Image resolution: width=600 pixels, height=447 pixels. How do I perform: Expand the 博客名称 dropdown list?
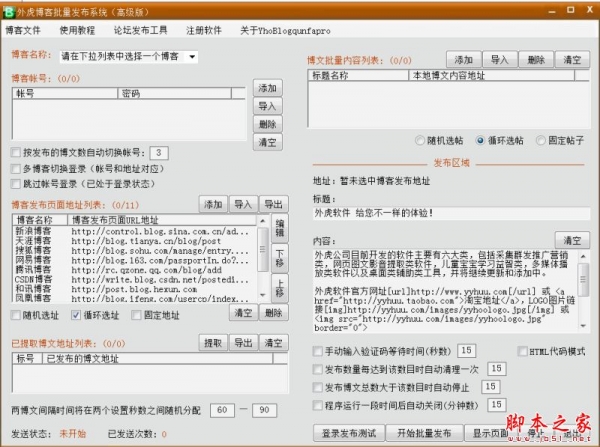click(192, 57)
